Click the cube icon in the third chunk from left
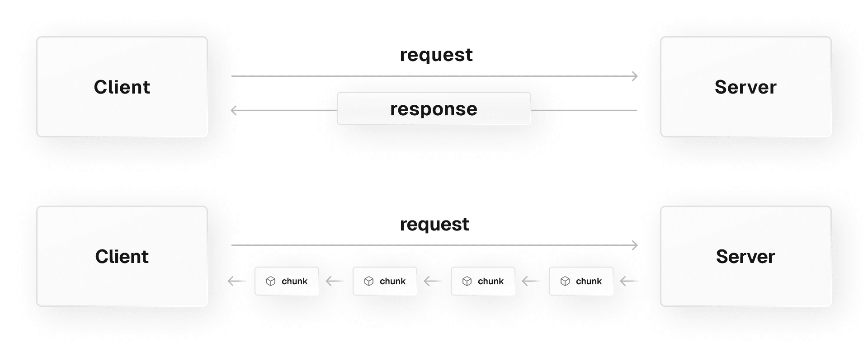 pyautogui.click(x=467, y=281)
